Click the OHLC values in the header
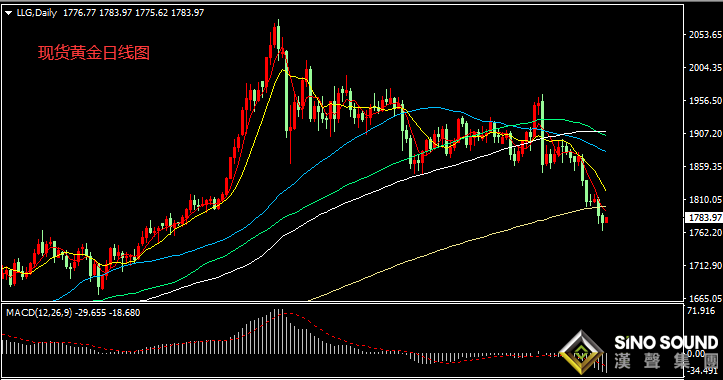723x380 pixels. tap(133, 13)
